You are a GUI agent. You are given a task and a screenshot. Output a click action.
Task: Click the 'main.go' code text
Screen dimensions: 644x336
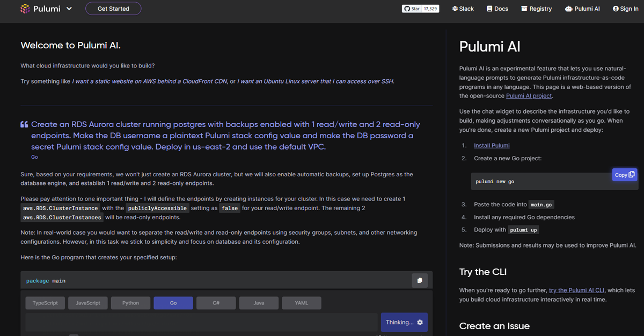[x=541, y=205]
